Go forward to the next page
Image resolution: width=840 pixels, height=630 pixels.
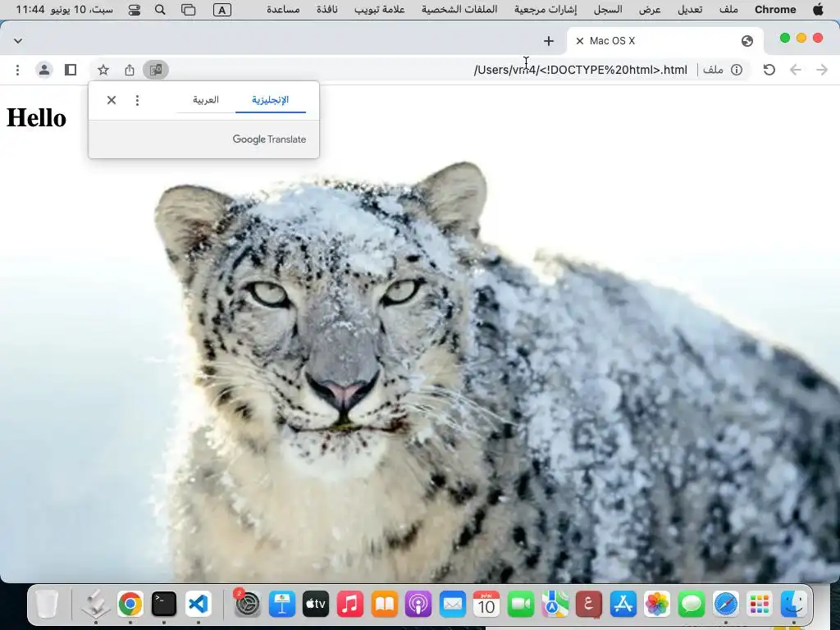(822, 70)
